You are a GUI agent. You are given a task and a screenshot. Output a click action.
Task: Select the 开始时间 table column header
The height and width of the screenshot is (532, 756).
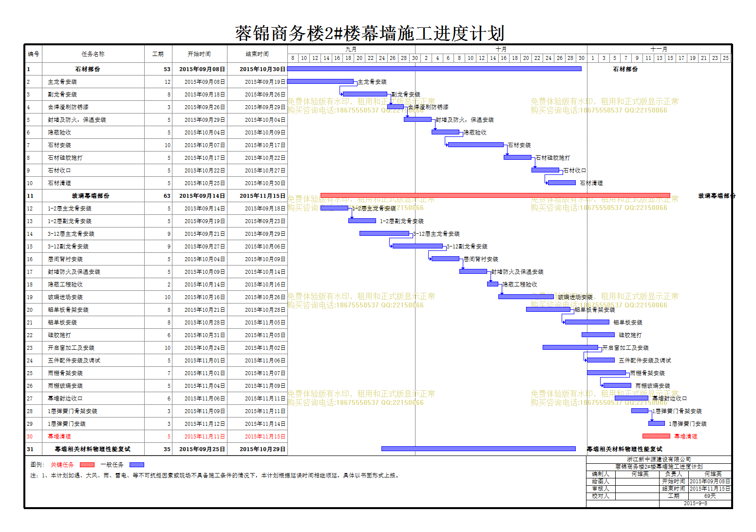click(x=199, y=54)
